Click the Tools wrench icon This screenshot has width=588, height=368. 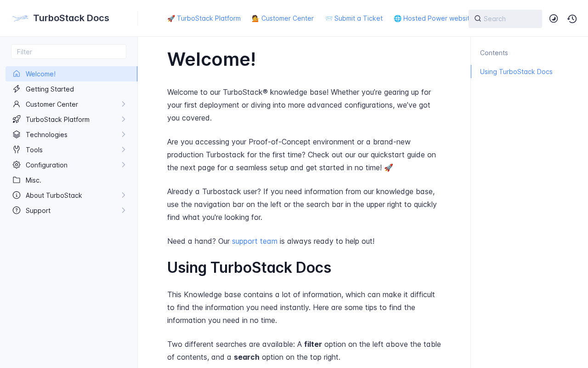click(x=17, y=149)
